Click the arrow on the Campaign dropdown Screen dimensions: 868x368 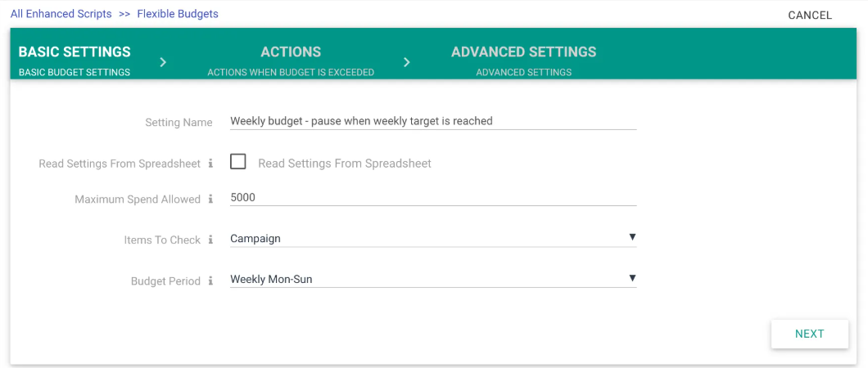click(x=632, y=237)
